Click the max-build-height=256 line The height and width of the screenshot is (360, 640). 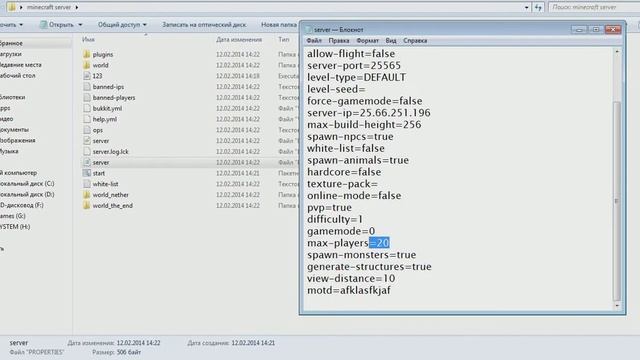(x=364, y=125)
